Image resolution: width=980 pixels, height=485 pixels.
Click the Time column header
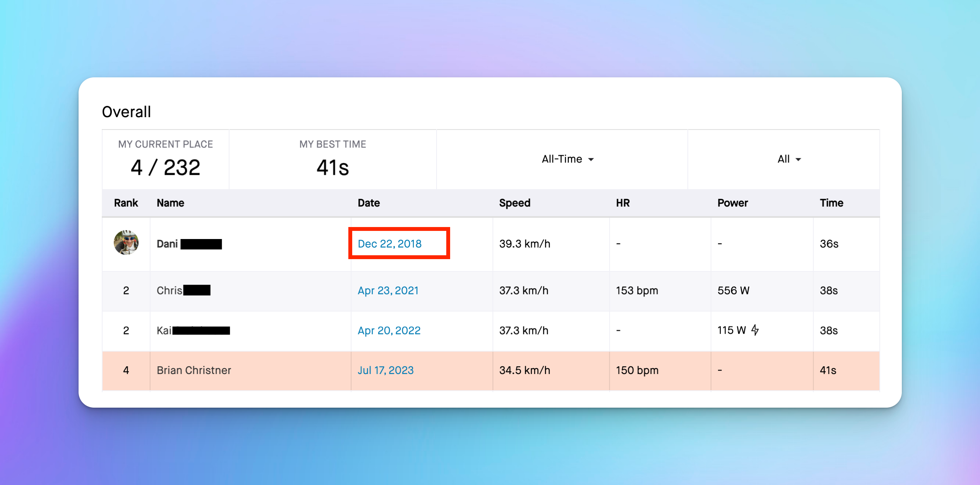831,203
